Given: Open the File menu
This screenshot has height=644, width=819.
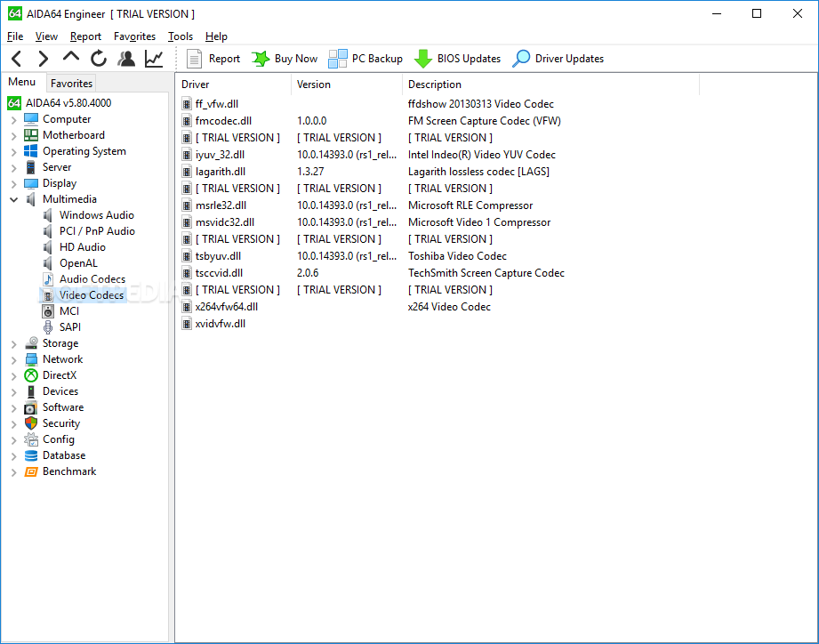Looking at the screenshot, I should [15, 36].
